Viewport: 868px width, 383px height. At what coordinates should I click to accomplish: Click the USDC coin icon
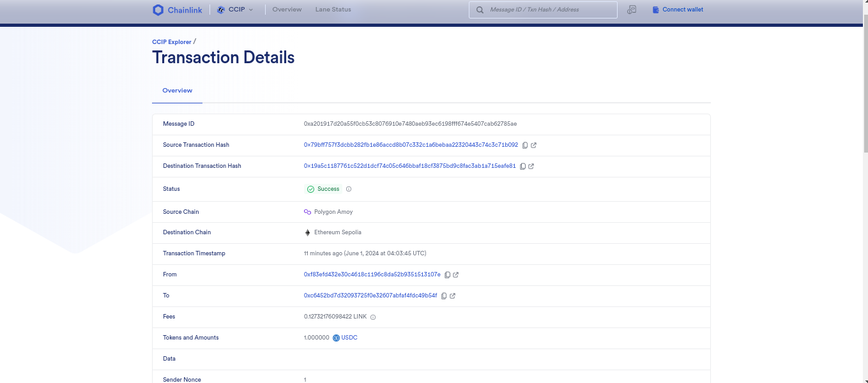(336, 338)
